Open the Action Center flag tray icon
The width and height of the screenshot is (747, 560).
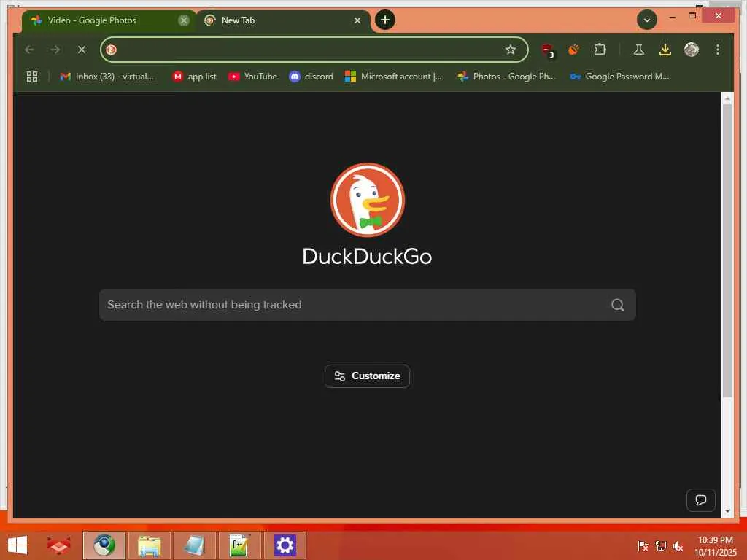click(x=643, y=545)
